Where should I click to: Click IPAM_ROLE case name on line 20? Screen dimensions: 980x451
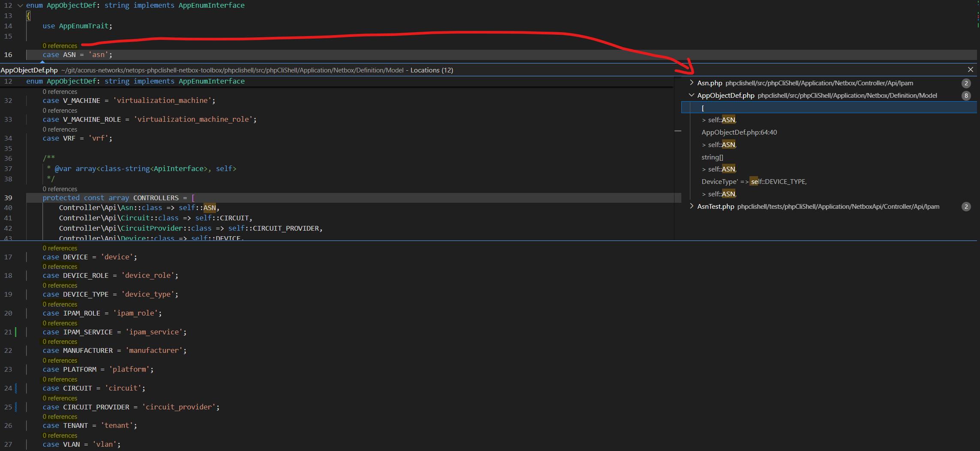pyautogui.click(x=81, y=313)
